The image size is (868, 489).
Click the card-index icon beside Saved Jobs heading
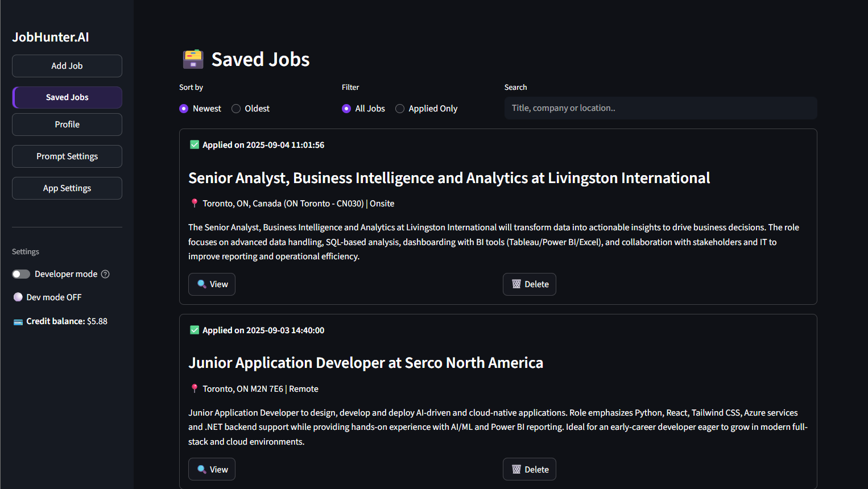point(193,59)
